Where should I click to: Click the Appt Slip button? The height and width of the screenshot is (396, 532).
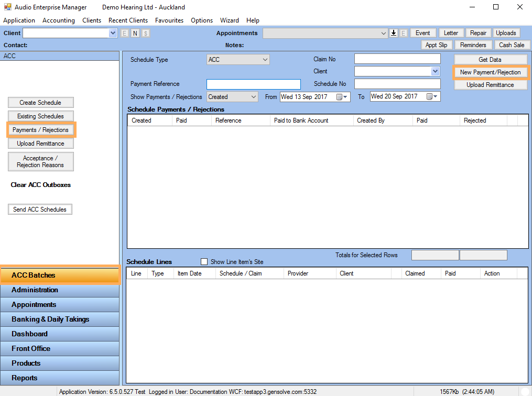436,45
